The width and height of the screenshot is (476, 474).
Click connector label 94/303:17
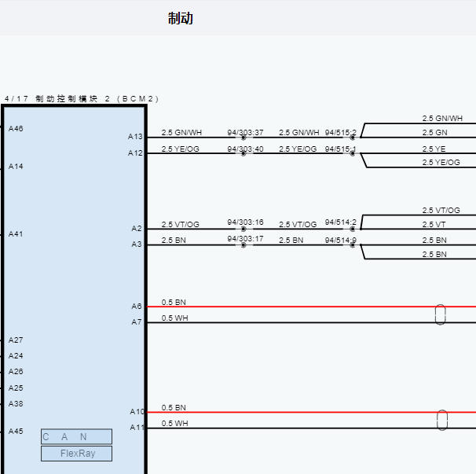[245, 238]
